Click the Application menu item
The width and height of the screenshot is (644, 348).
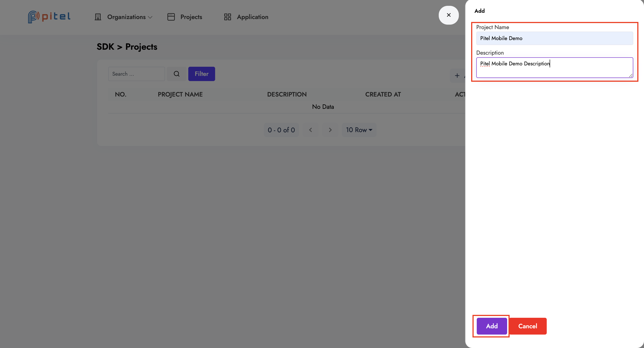click(x=253, y=17)
